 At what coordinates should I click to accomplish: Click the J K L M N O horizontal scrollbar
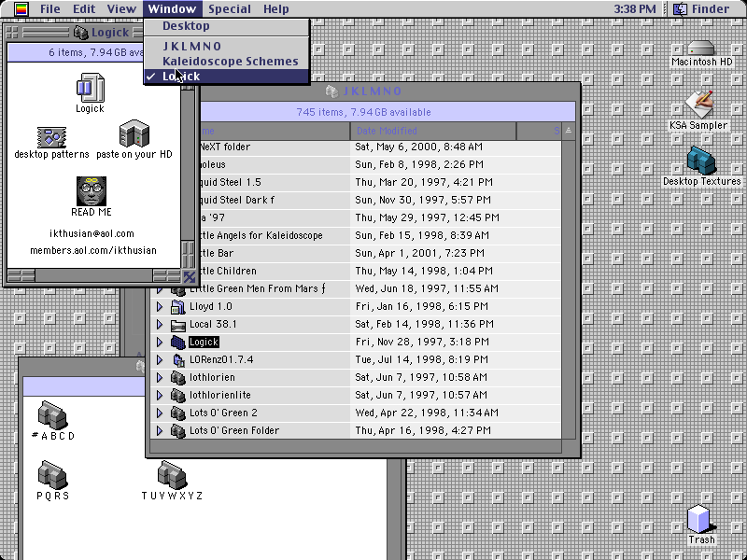[356, 447]
